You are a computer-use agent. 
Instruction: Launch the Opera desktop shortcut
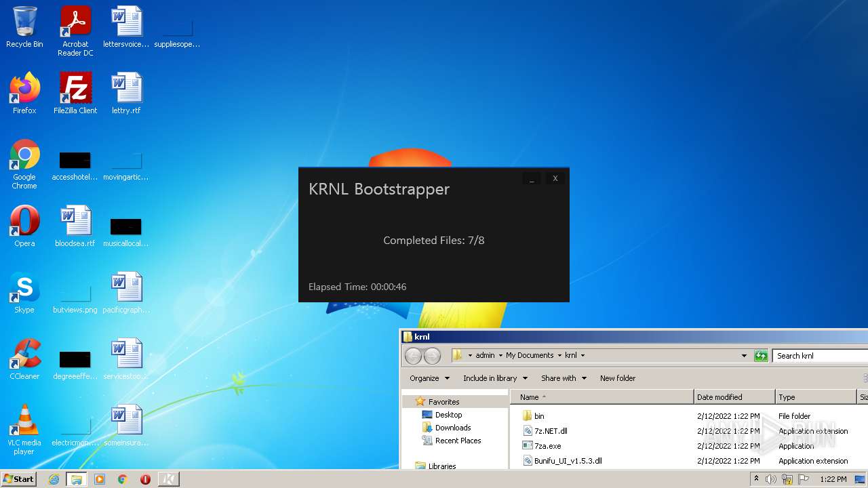pos(24,226)
